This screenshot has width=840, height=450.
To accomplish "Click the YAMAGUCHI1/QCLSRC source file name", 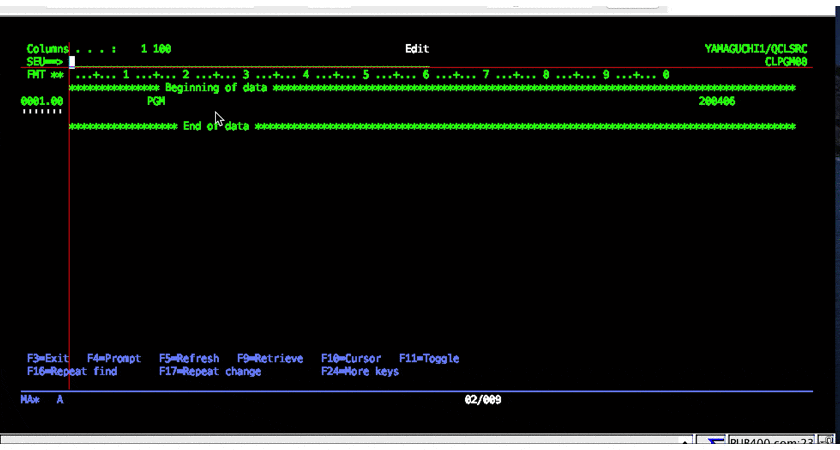I will [756, 49].
